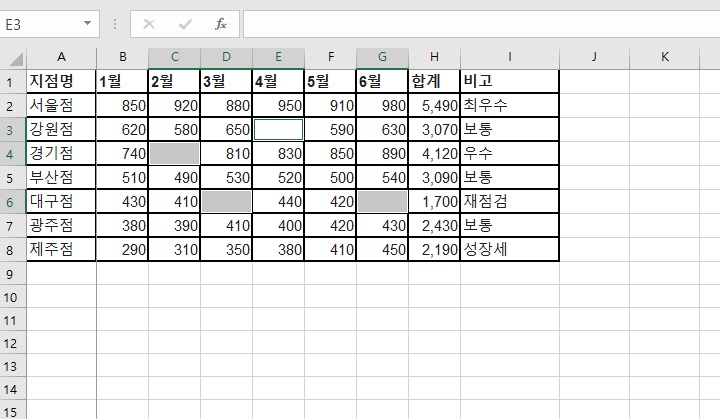Select the 경기점 cell
The height and width of the screenshot is (419, 720).
coord(61,153)
